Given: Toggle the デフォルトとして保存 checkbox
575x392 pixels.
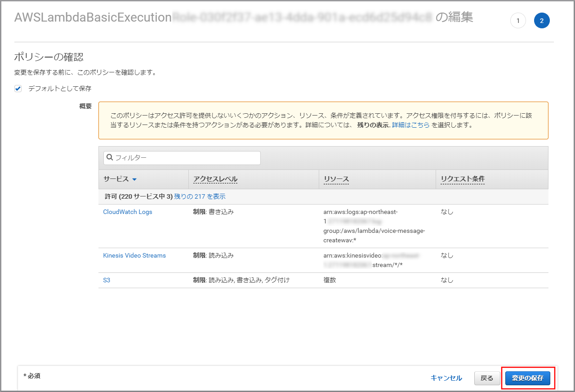Looking at the screenshot, I should [18, 89].
